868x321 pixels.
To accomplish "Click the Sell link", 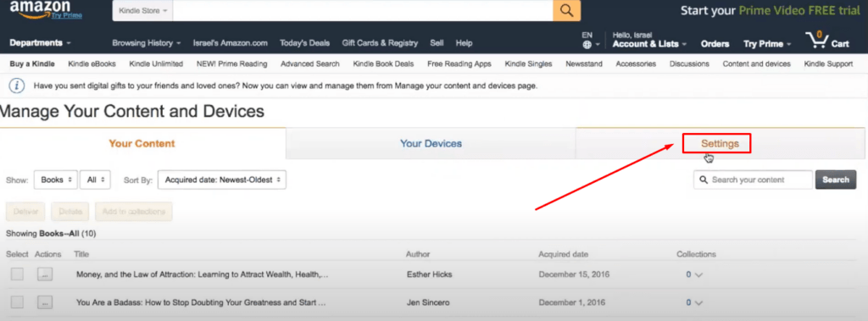I will 437,42.
